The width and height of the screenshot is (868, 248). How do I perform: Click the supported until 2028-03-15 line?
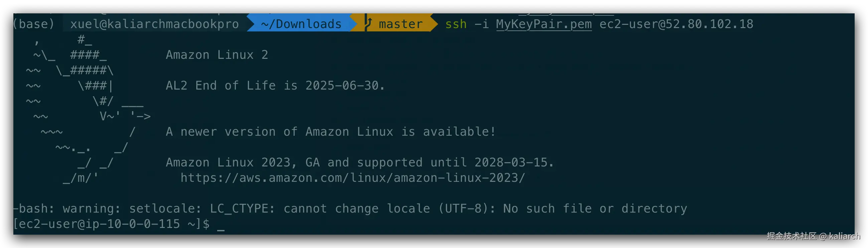359,162
